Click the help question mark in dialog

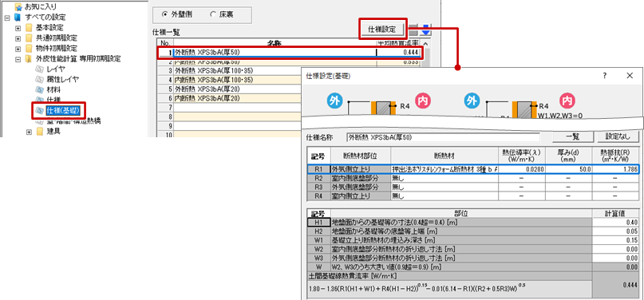(605, 76)
